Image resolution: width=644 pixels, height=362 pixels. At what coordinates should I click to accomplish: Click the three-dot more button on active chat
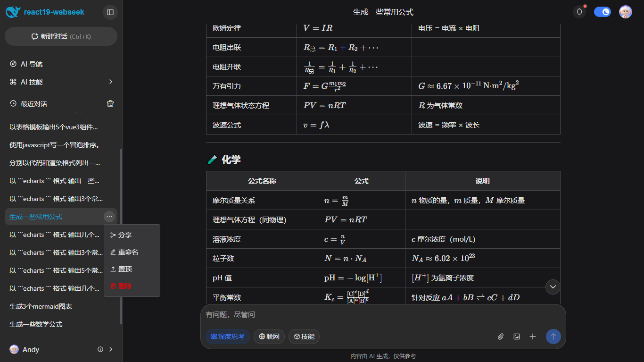coord(109,217)
